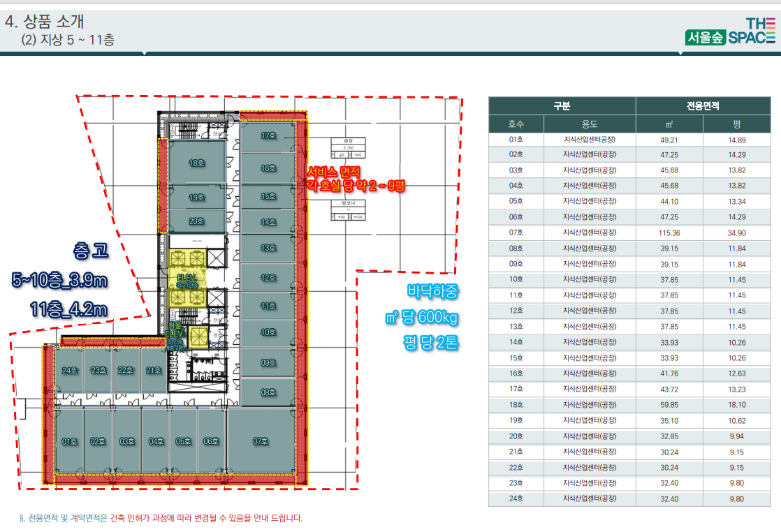
Task: Select the red '서비스 면적' annotation
Action: tap(333, 172)
